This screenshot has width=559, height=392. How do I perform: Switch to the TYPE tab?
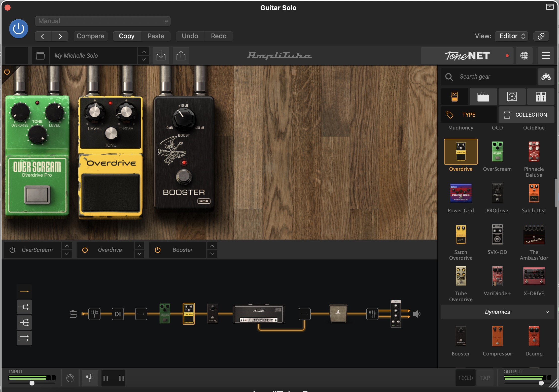[x=469, y=115]
